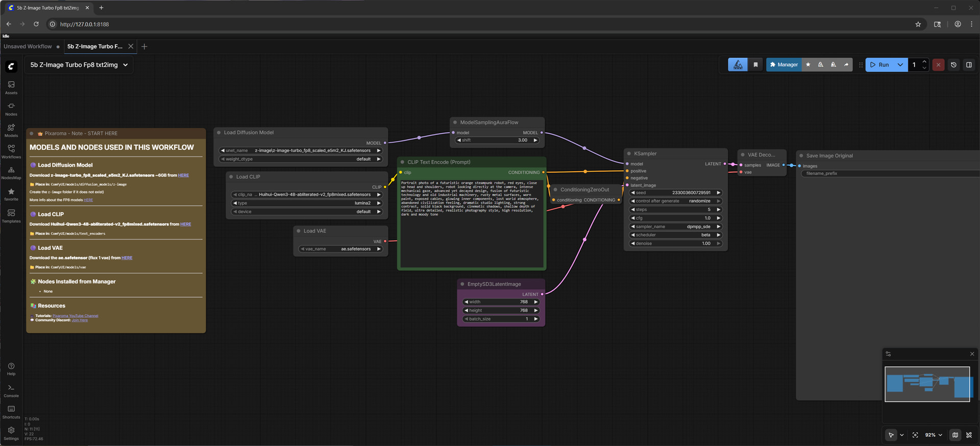Toggle the right side panel
This screenshot has width=980, height=446.
969,65
